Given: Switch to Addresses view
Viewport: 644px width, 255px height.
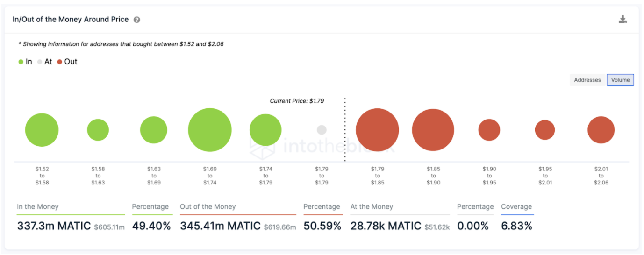Looking at the screenshot, I should point(587,80).
